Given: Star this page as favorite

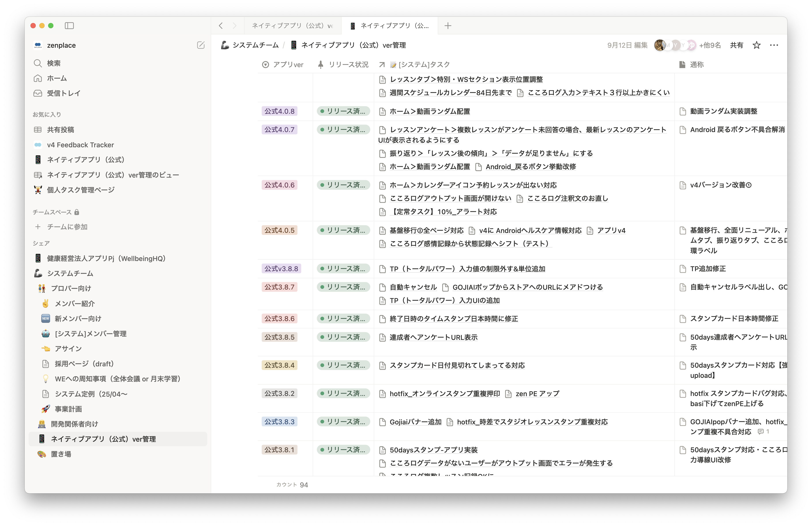Looking at the screenshot, I should pyautogui.click(x=756, y=45).
